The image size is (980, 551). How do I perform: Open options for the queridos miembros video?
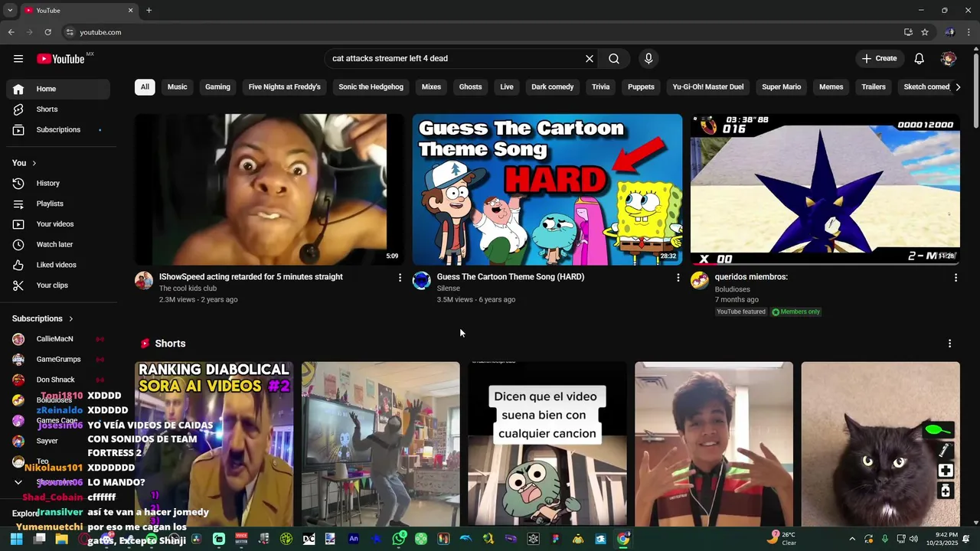pyautogui.click(x=955, y=278)
